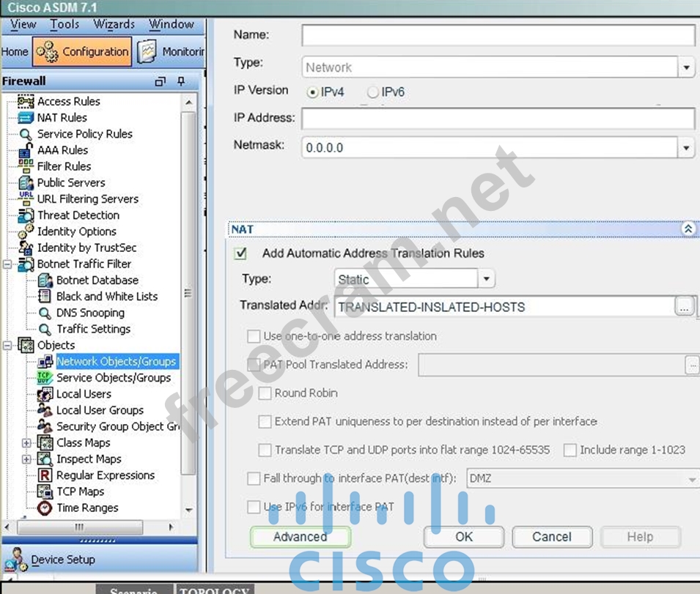Open Time Ranges clock icon

tap(45, 508)
